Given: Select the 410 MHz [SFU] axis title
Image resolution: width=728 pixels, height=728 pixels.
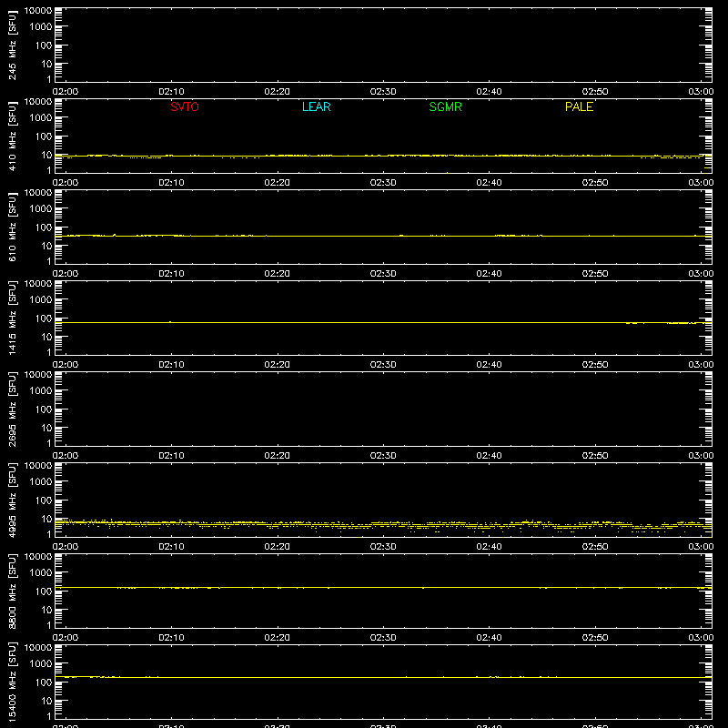Looking at the screenshot, I should click(x=12, y=136).
